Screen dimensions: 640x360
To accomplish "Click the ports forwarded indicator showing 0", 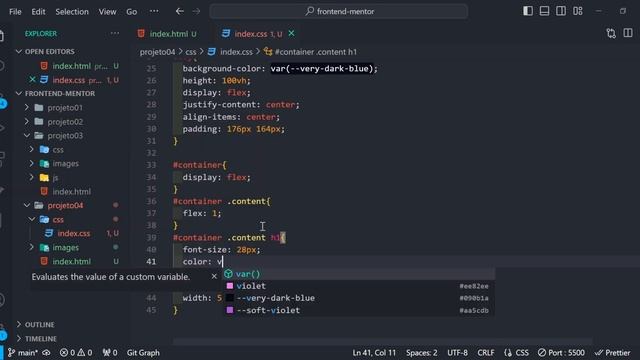I will [110, 353].
